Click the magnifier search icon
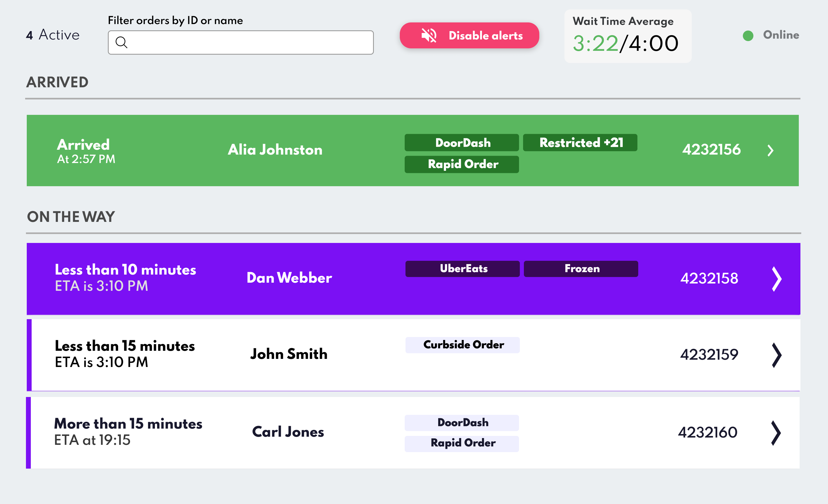Image resolution: width=828 pixels, height=504 pixels. (x=121, y=43)
